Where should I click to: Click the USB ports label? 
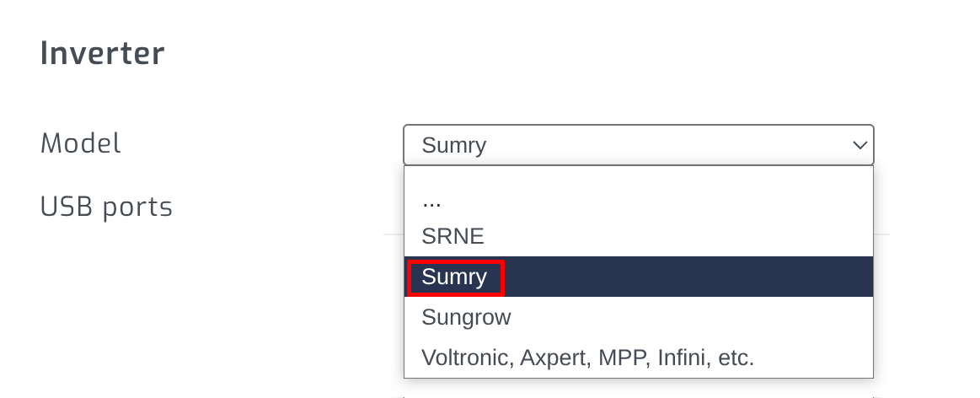pyautogui.click(x=107, y=206)
